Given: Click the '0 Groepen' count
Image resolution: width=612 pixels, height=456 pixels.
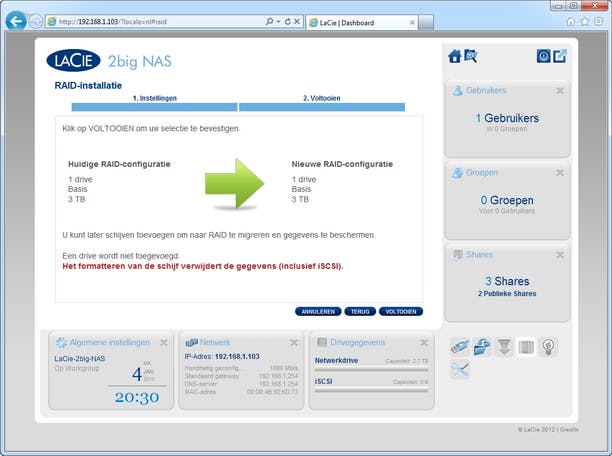Looking at the screenshot, I should [507, 200].
